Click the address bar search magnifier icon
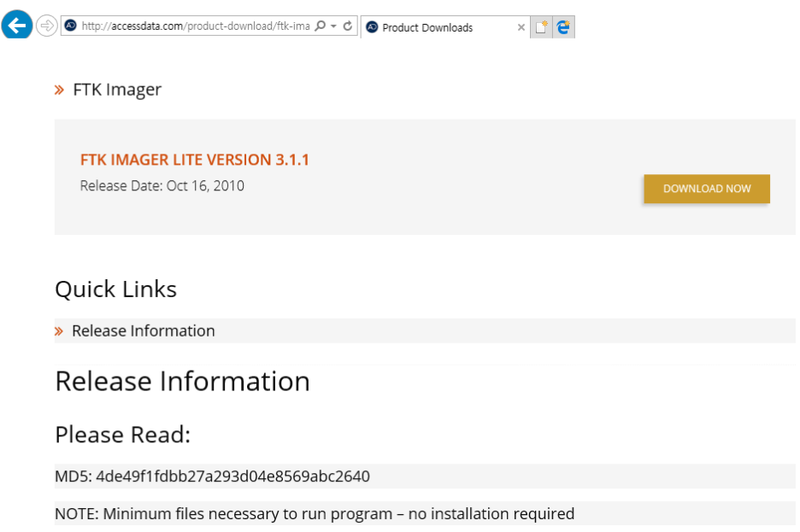The image size is (800, 532). tap(320, 26)
